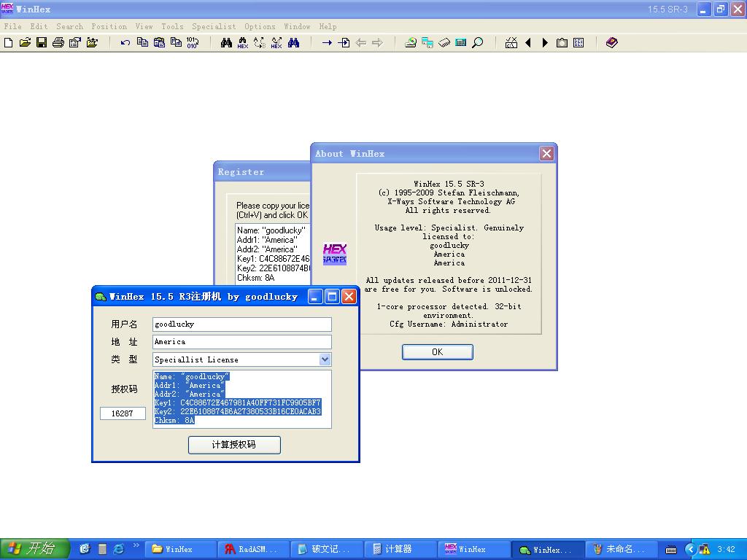Click the Continue search blue binoculars icon
This screenshot has height=560, width=747.
coord(293,43)
